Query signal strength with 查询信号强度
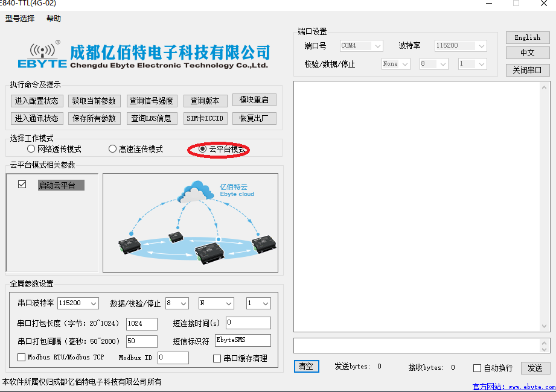This screenshot has height=392, width=556. pyautogui.click(x=152, y=100)
